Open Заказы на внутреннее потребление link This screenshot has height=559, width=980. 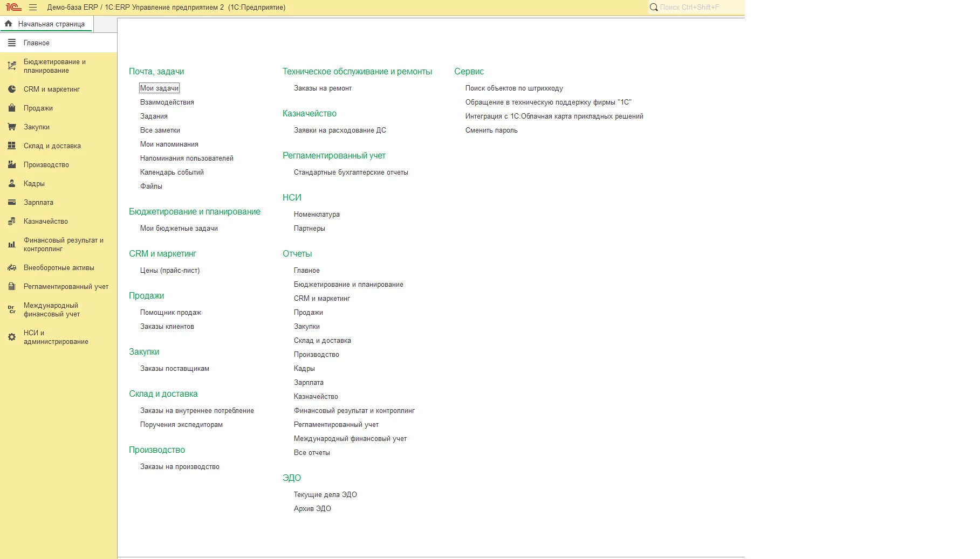click(197, 410)
